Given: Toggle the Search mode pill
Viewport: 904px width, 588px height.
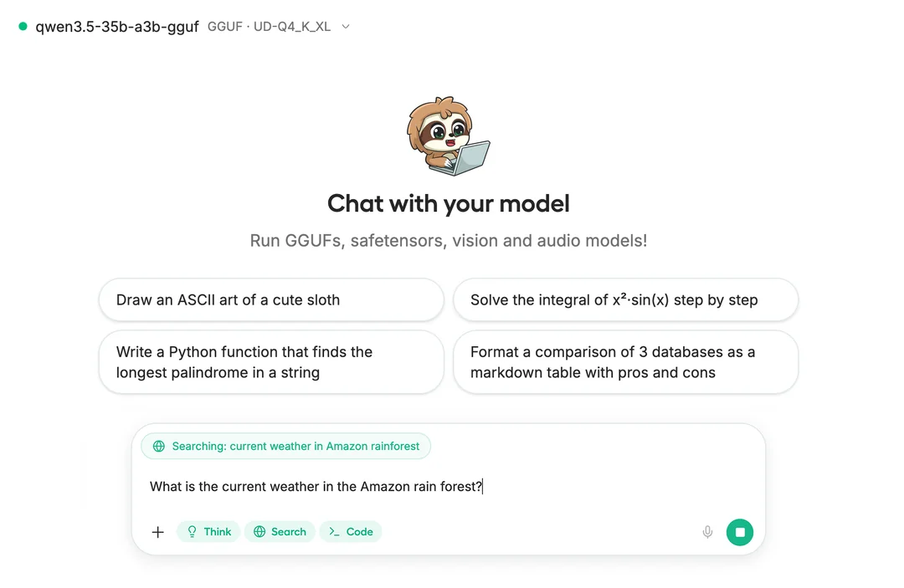Looking at the screenshot, I should 280,532.
